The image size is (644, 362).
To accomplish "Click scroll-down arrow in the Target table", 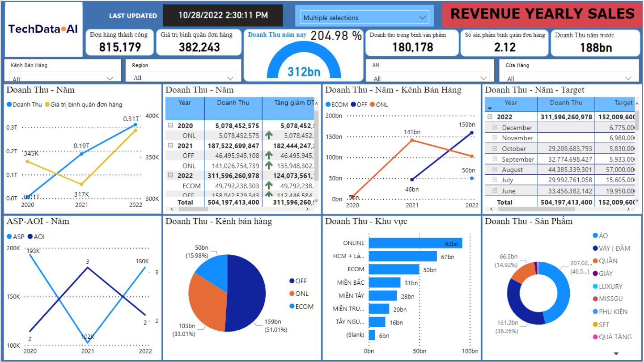I will pyautogui.click(x=637, y=201).
